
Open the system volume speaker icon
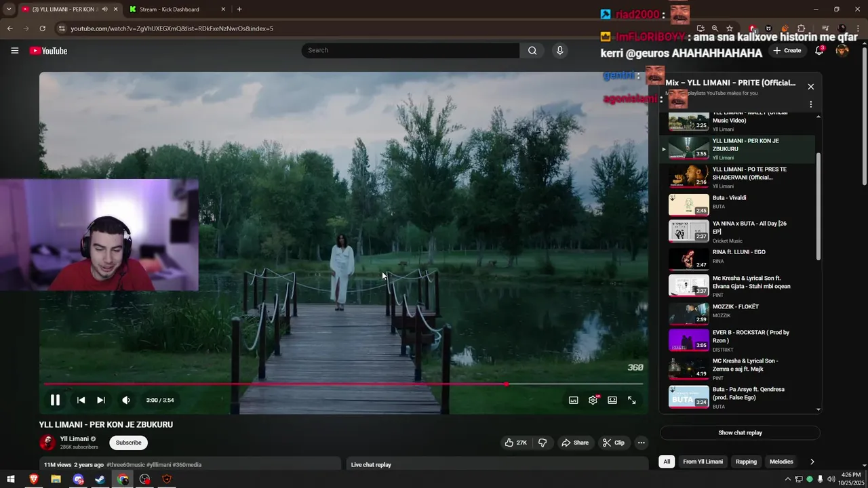pos(831,479)
